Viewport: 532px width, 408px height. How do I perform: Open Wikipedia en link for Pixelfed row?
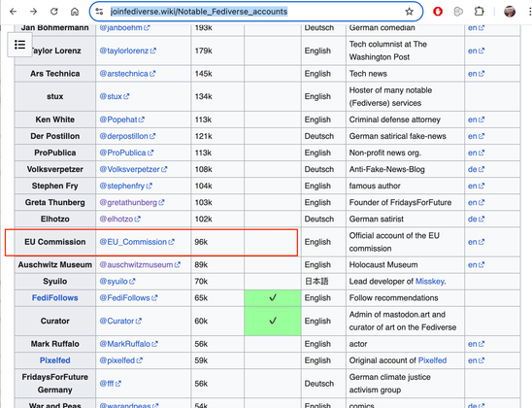coord(476,360)
